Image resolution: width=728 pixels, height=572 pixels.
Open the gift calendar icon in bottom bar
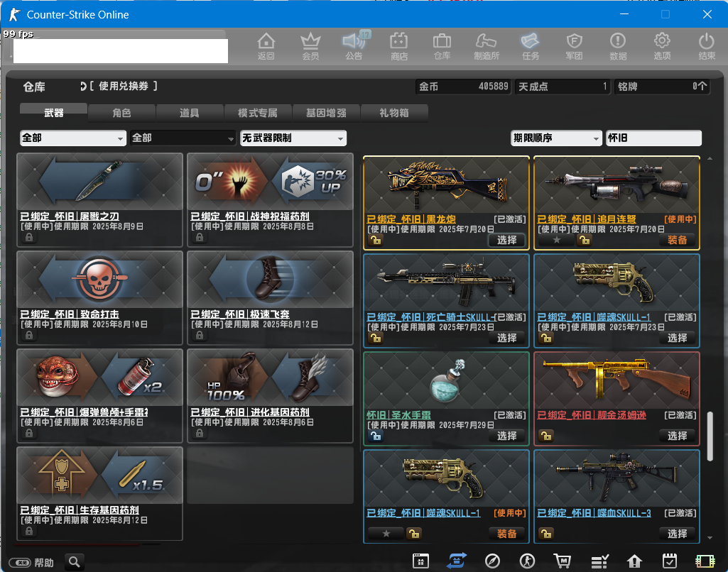[420, 561]
